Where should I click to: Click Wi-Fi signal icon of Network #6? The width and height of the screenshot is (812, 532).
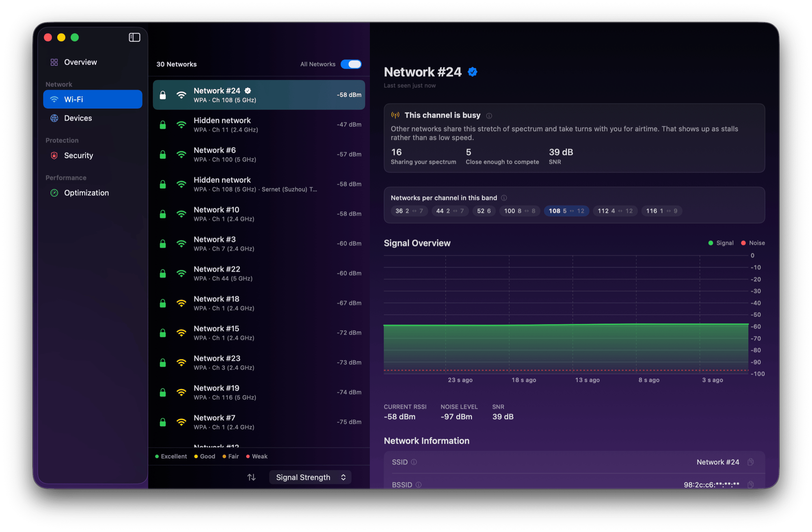(x=181, y=155)
